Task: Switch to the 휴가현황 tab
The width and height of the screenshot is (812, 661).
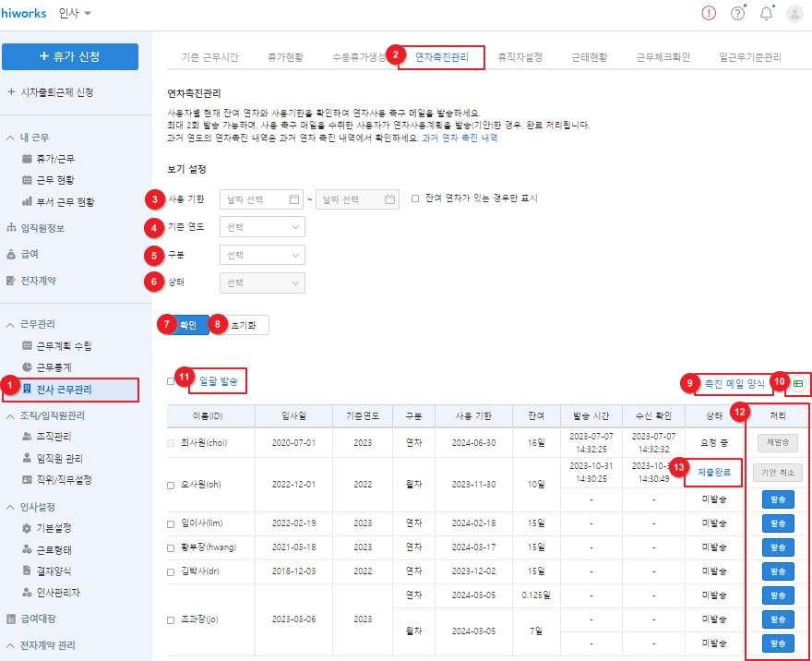Action: click(x=285, y=57)
